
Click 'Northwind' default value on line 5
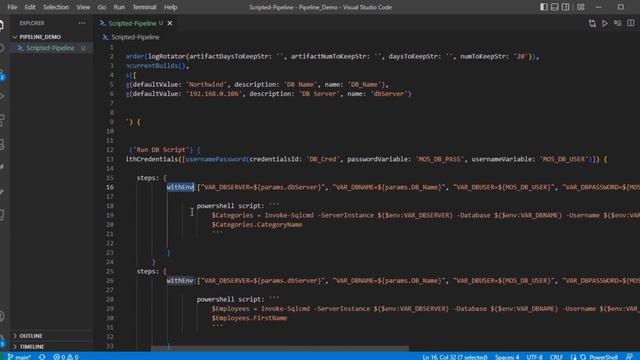pyautogui.click(x=207, y=84)
